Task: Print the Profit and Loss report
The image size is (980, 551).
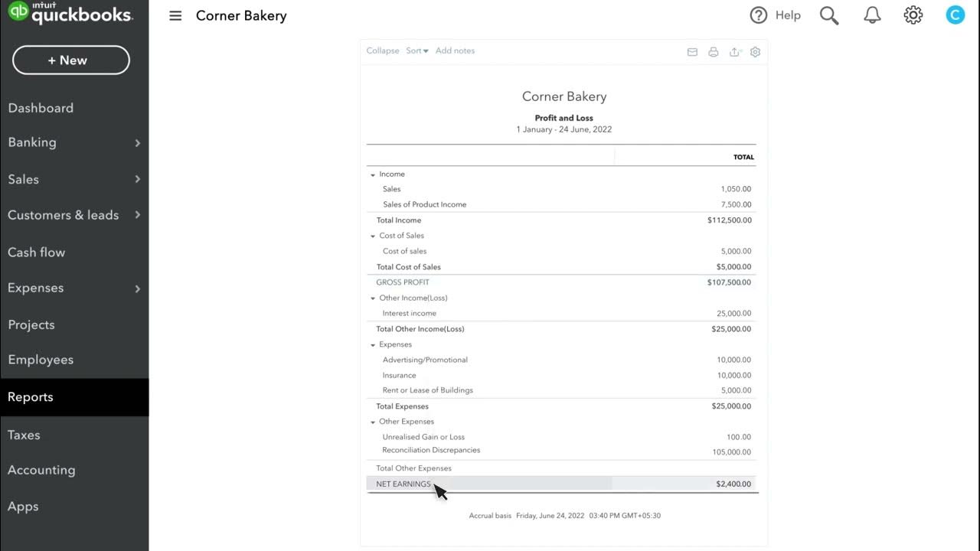Action: point(714,52)
